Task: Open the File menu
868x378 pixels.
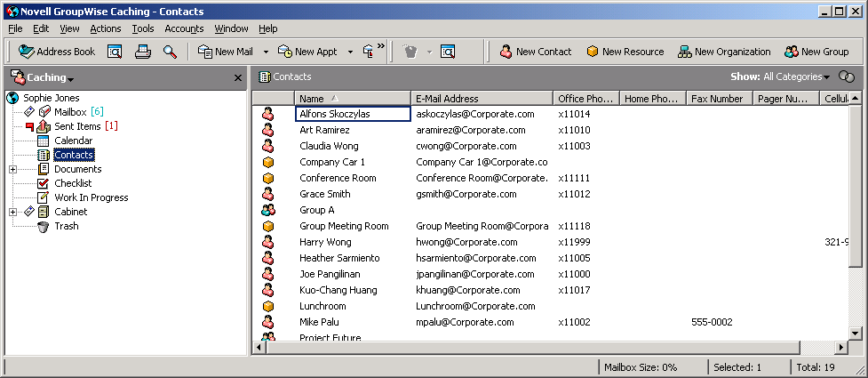Action: pos(15,28)
